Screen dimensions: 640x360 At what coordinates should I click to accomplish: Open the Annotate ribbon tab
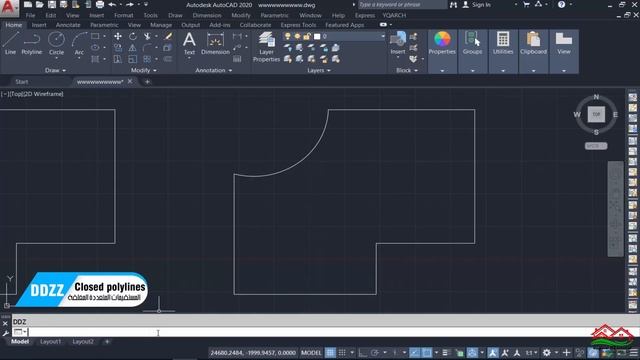68,25
